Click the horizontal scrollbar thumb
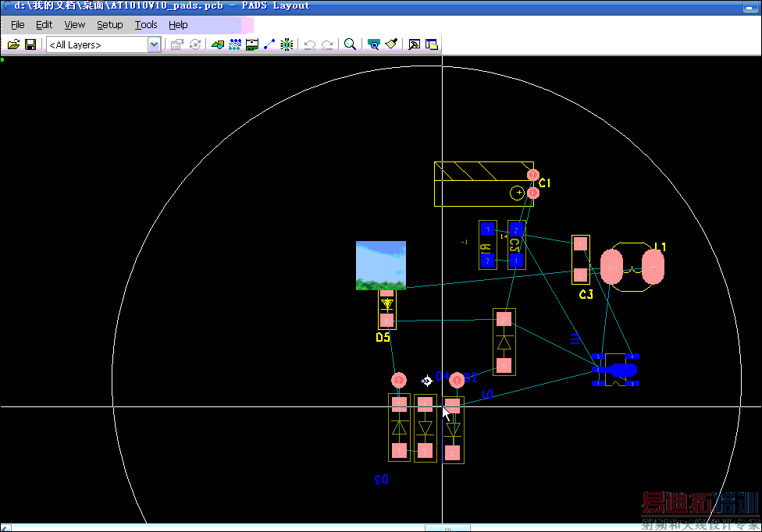The width and height of the screenshot is (762, 532). pyautogui.click(x=447, y=528)
